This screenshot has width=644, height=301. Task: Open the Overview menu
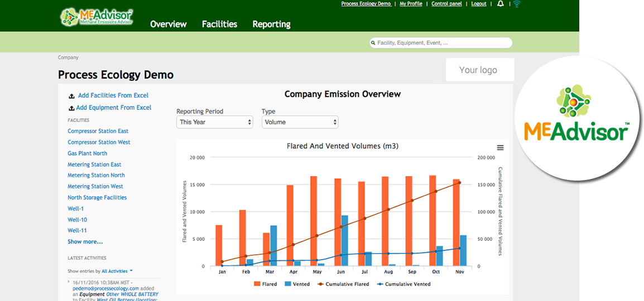point(169,24)
